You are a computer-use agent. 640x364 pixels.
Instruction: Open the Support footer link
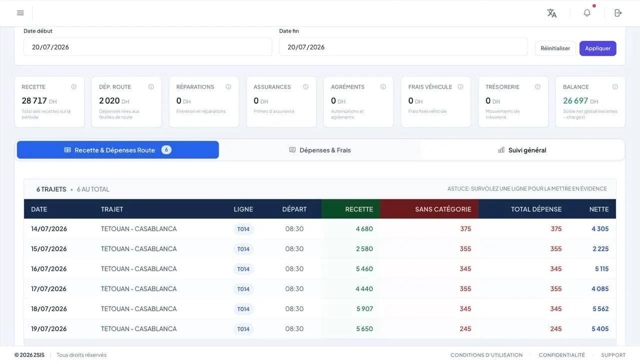tap(613, 355)
